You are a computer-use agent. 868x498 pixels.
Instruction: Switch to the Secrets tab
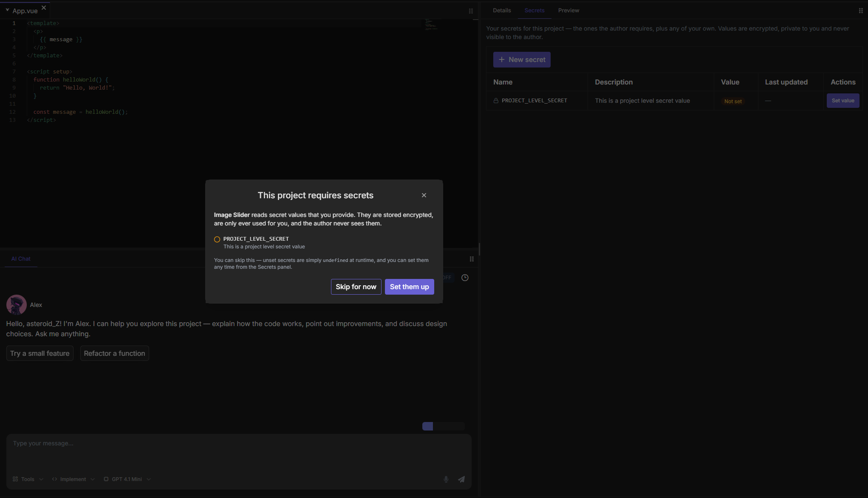534,10
